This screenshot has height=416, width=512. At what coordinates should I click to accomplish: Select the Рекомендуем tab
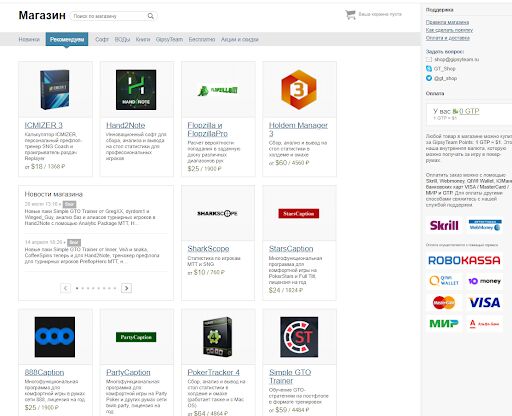[67, 39]
